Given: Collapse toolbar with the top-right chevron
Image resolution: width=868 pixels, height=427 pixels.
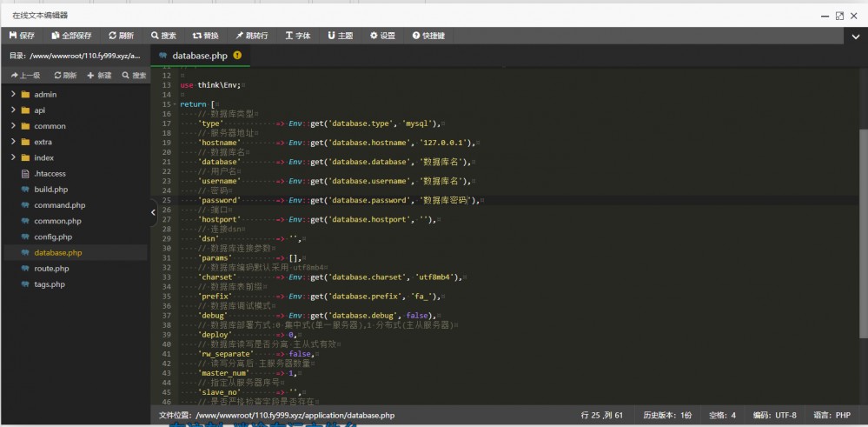Looking at the screenshot, I should (x=855, y=37).
